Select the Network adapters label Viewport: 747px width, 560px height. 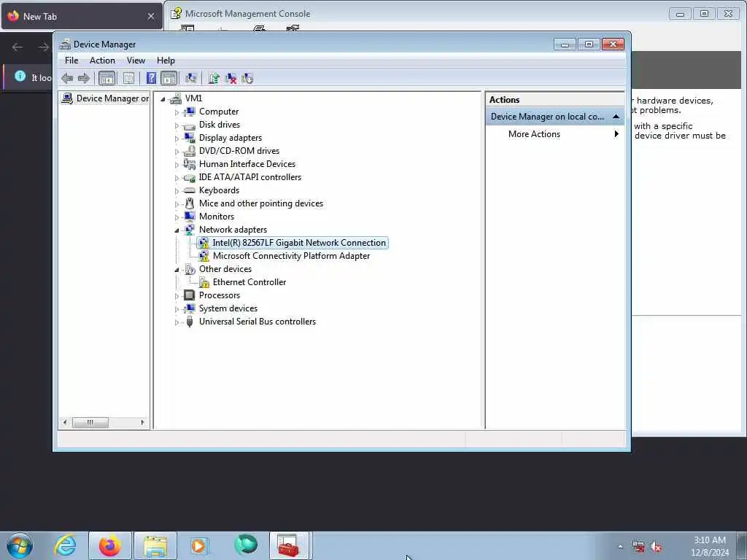(233, 230)
